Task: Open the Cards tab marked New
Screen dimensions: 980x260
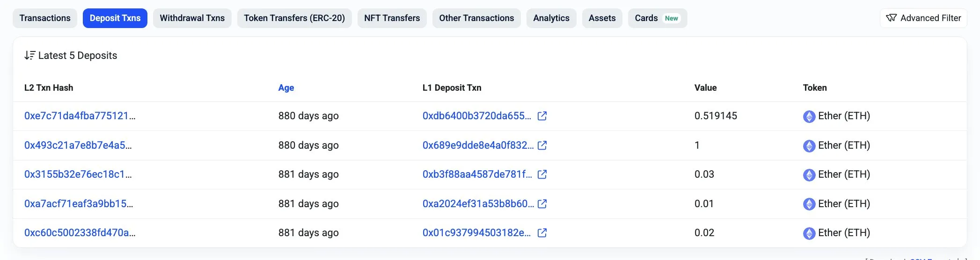Action: point(657,18)
